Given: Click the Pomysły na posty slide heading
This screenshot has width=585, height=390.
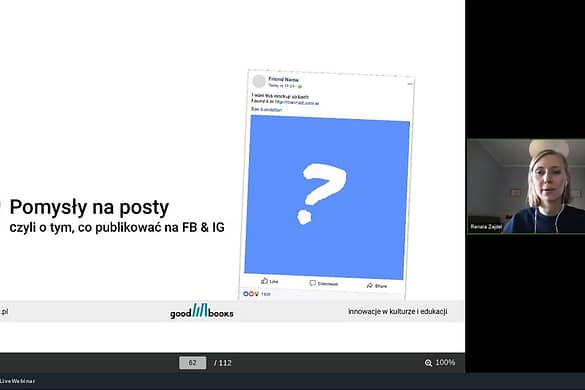Looking at the screenshot, I should [x=89, y=207].
